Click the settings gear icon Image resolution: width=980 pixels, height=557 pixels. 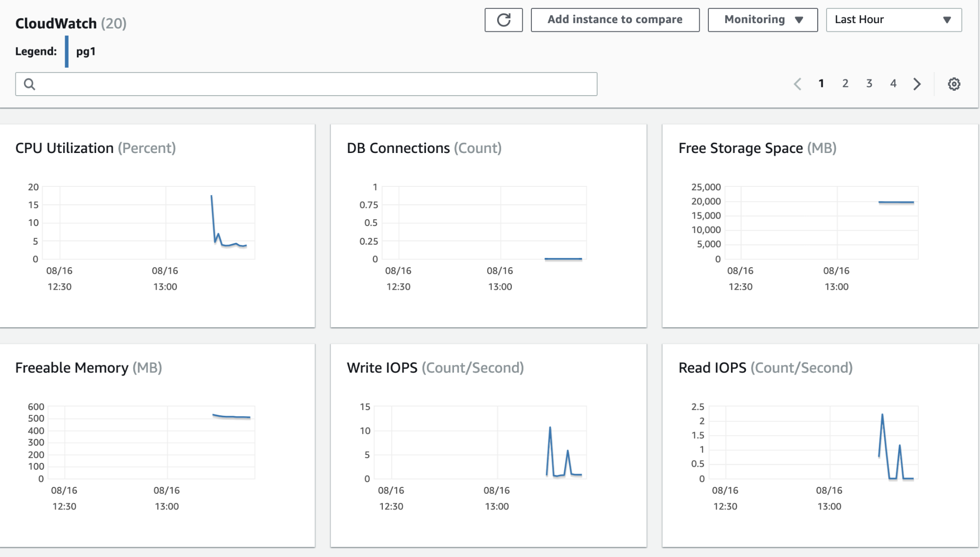click(955, 84)
